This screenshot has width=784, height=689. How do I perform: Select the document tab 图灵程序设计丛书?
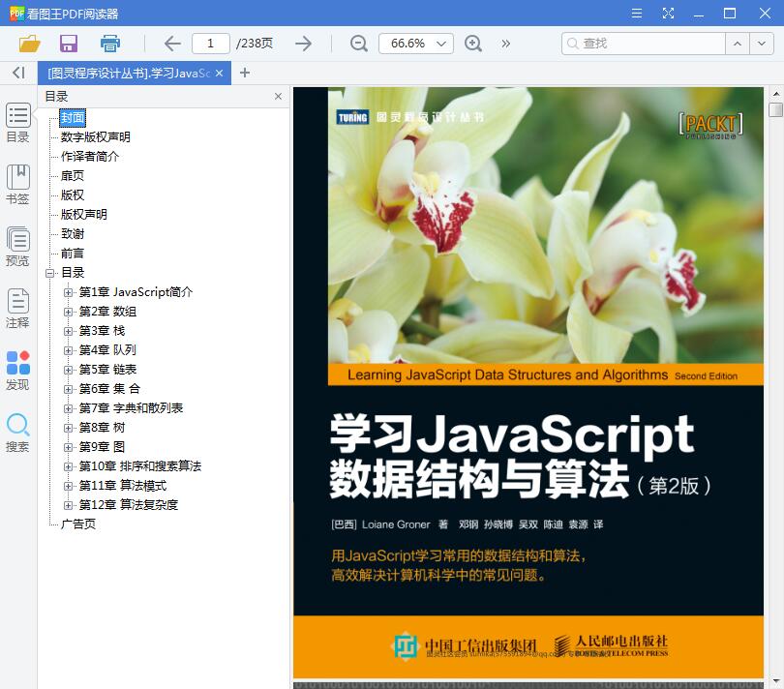[x=128, y=73]
